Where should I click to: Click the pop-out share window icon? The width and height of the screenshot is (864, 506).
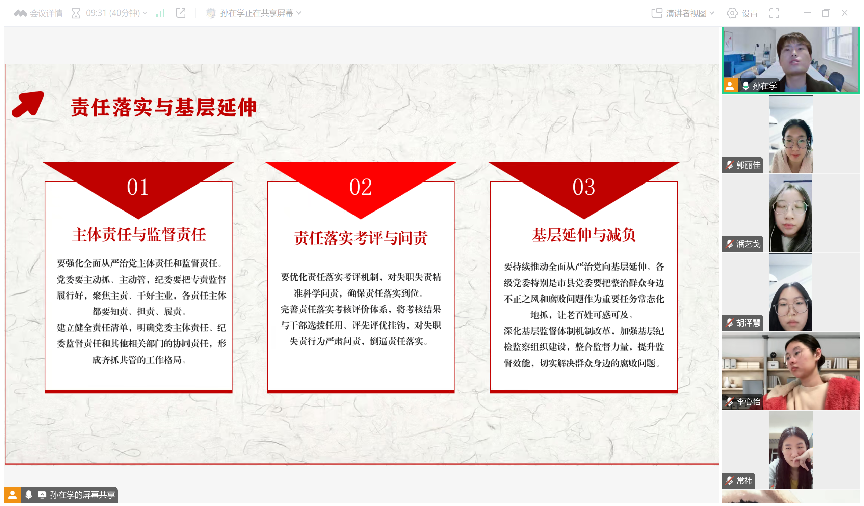click(181, 13)
